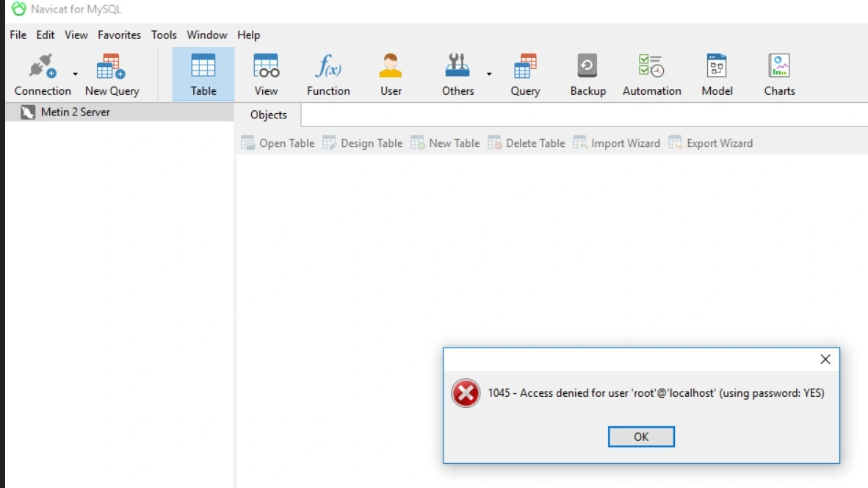Launch the Import Wizard
Screen dimensions: 868x488
[x=617, y=143]
